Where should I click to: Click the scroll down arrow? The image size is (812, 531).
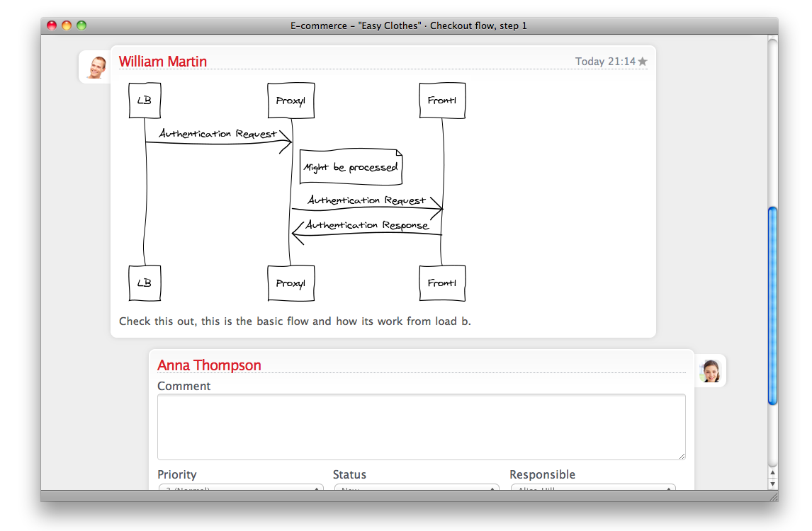772,484
